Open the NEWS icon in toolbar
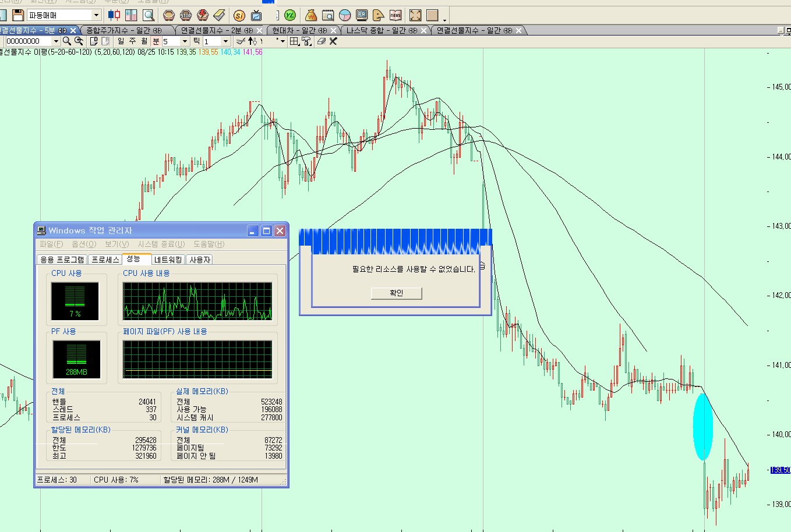The width and height of the screenshot is (791, 532). (x=395, y=15)
